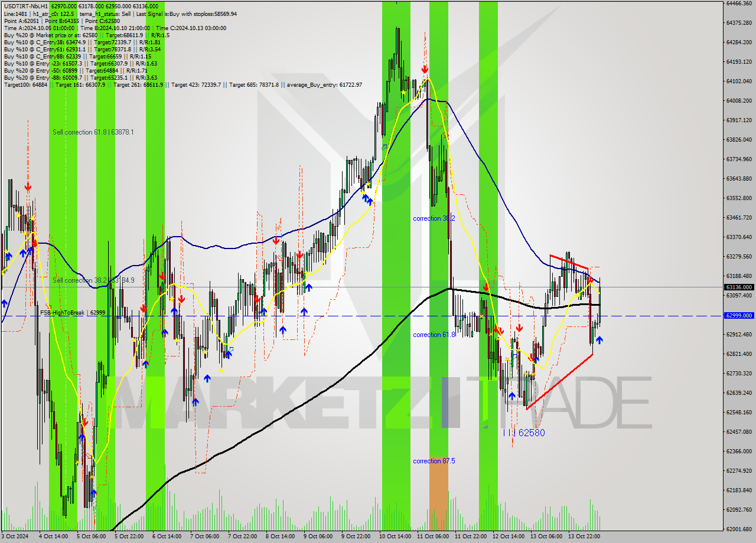Click the 'Buy %10 @ C_Entry38' line

point(82,42)
